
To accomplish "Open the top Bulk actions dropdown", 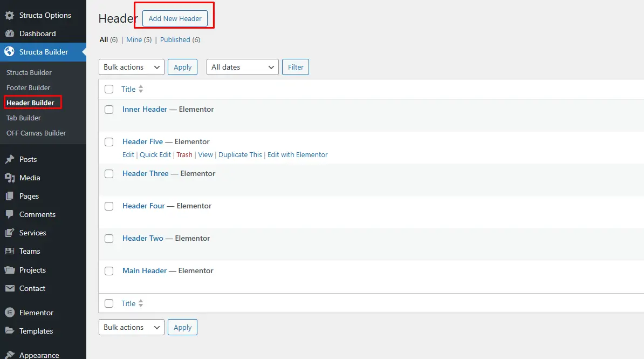I will click(132, 67).
